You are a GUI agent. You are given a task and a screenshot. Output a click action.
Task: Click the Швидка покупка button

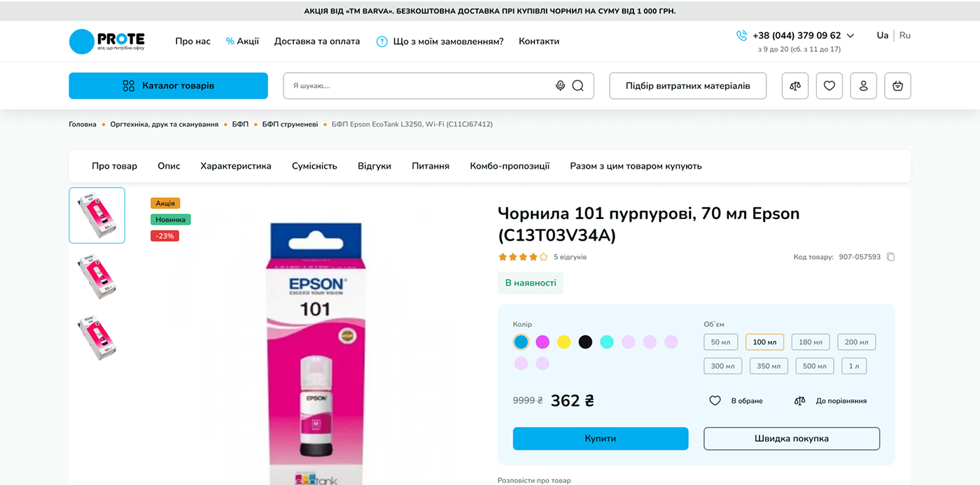point(791,439)
